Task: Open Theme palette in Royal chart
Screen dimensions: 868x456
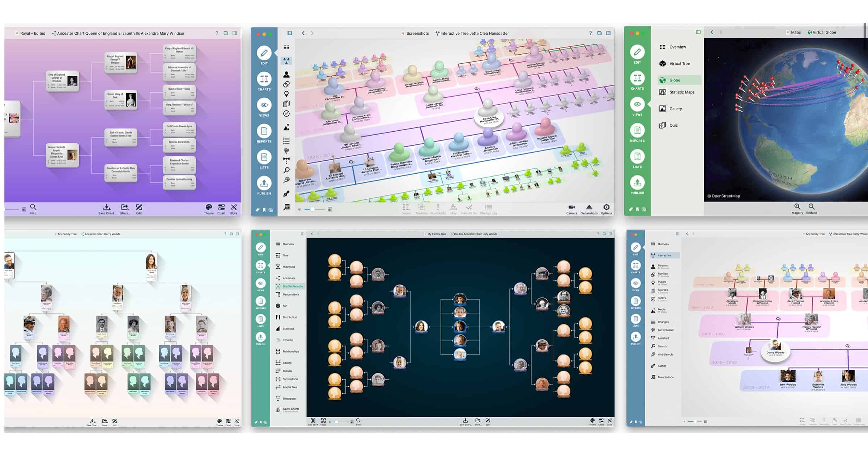Action: 209,207
